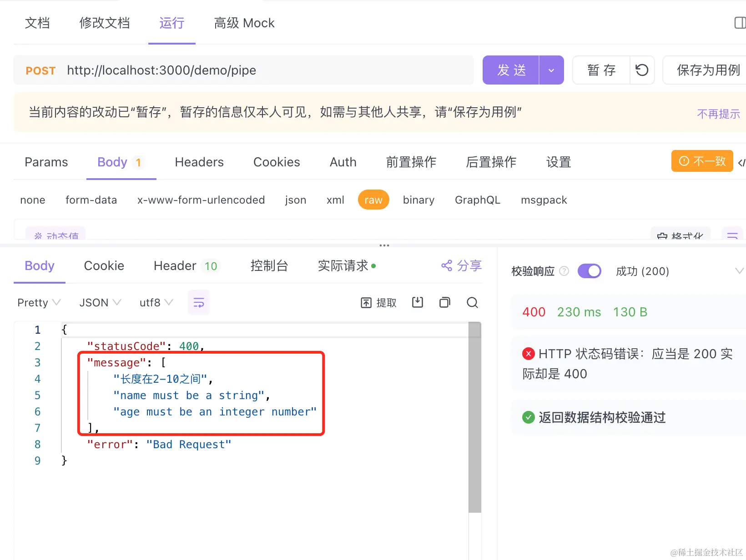746x560 pixels.
Task: Select the json body type
Action: coord(296,200)
